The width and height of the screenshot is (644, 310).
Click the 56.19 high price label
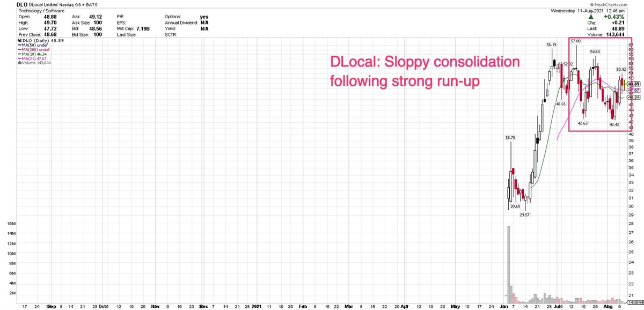(x=552, y=45)
